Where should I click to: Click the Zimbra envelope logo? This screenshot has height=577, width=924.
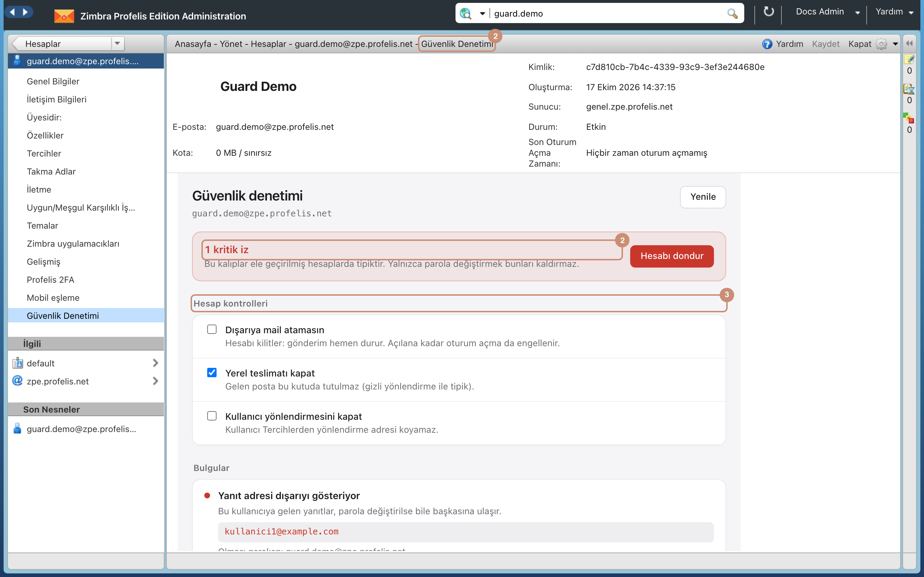pyautogui.click(x=64, y=16)
